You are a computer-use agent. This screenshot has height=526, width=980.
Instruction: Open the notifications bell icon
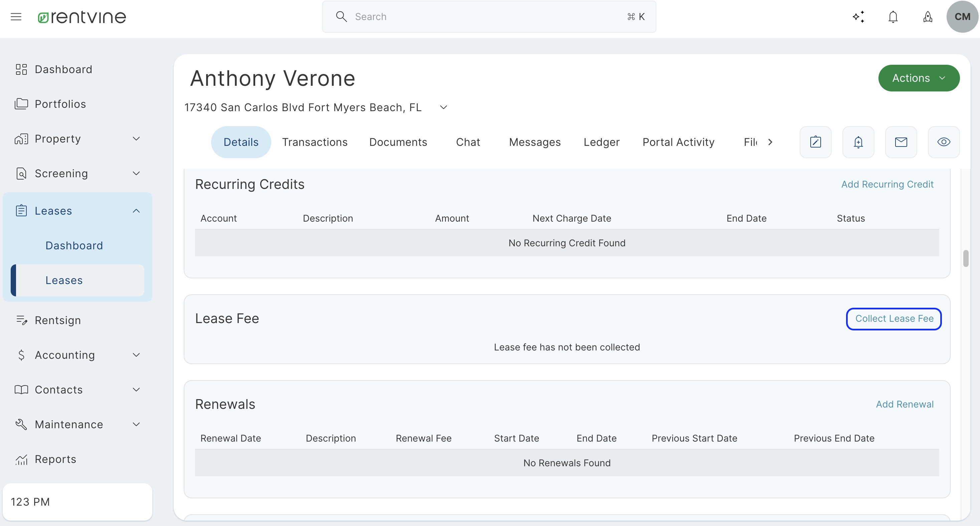893,17
